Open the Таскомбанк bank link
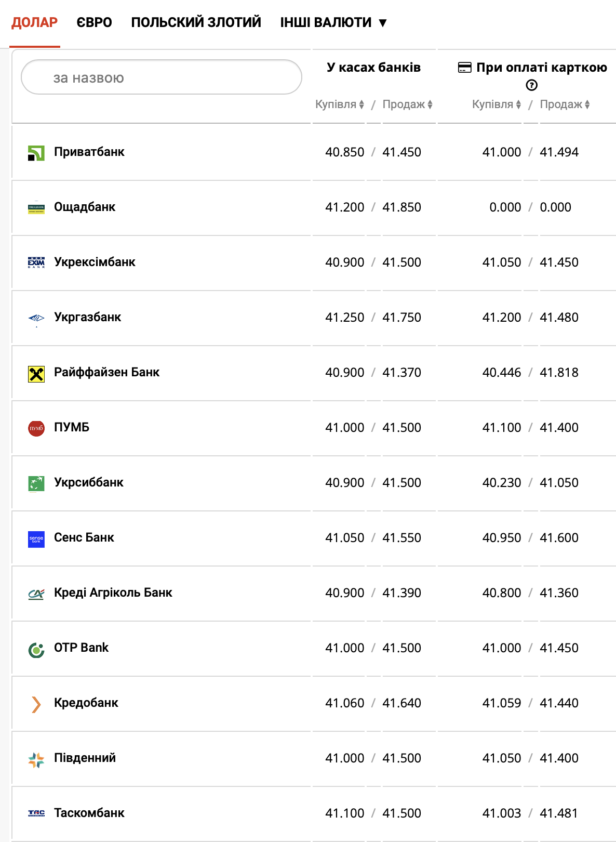The height and width of the screenshot is (842, 616). [89, 813]
